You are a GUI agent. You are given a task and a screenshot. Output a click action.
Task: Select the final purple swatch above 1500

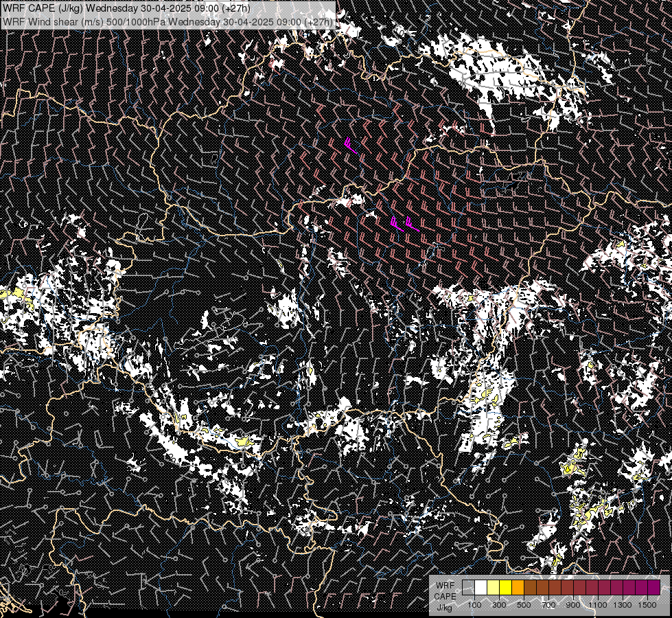[x=653, y=587]
